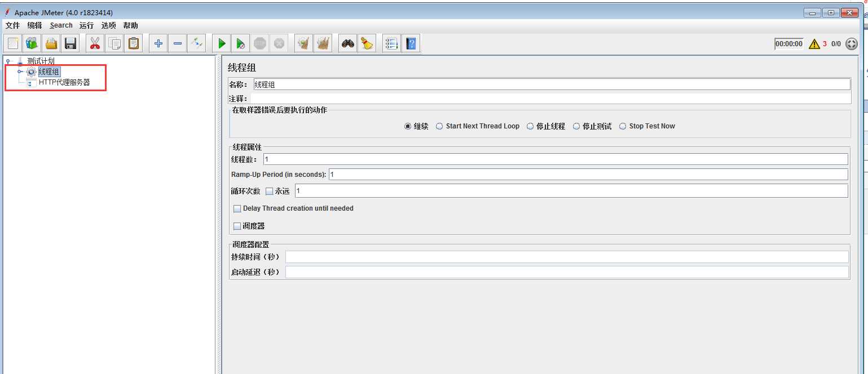Viewport: 868px width, 374px height.
Task: Open the Search menu
Action: click(61, 25)
